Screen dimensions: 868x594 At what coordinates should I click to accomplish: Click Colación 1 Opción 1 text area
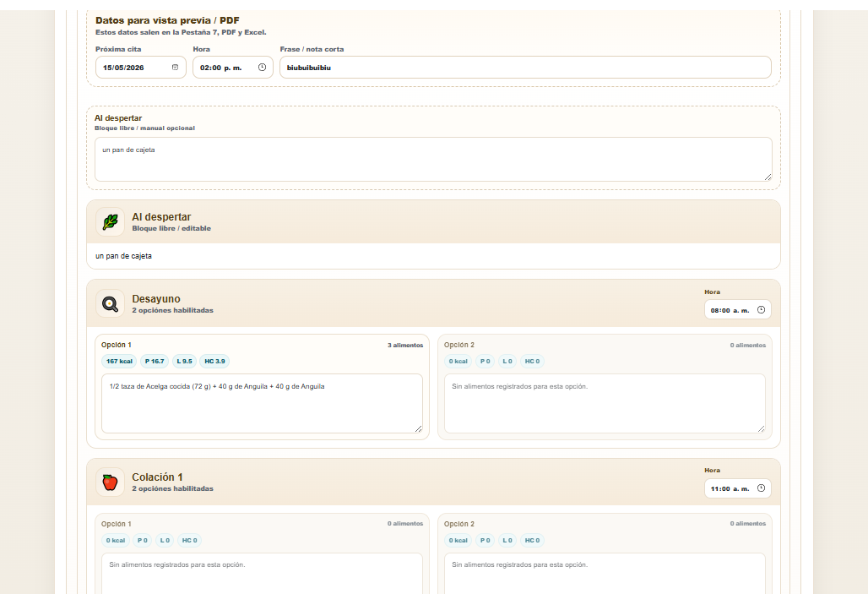(x=262, y=574)
